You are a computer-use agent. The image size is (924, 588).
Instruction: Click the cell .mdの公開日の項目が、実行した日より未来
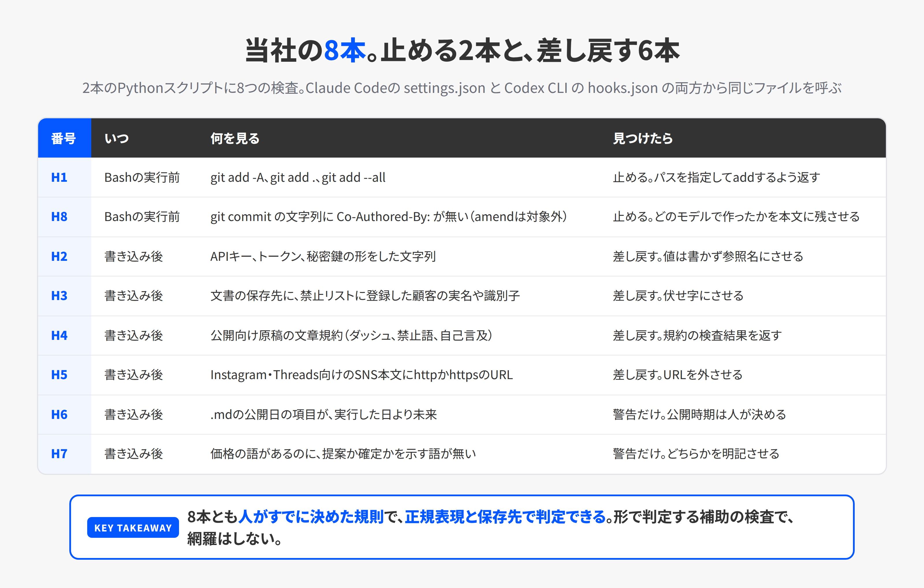click(323, 414)
